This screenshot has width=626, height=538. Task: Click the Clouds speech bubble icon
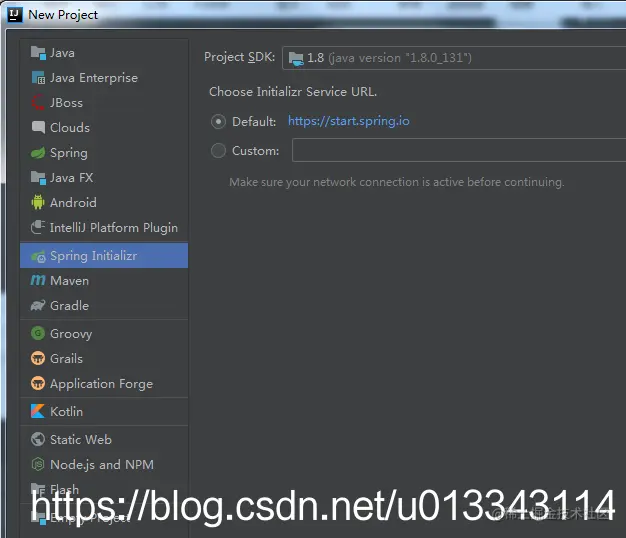[38, 127]
